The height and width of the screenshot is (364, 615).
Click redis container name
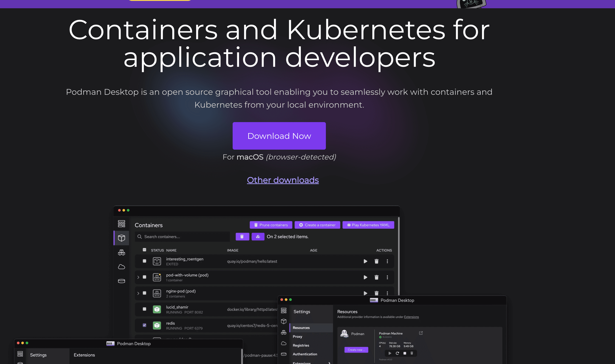[x=170, y=323]
